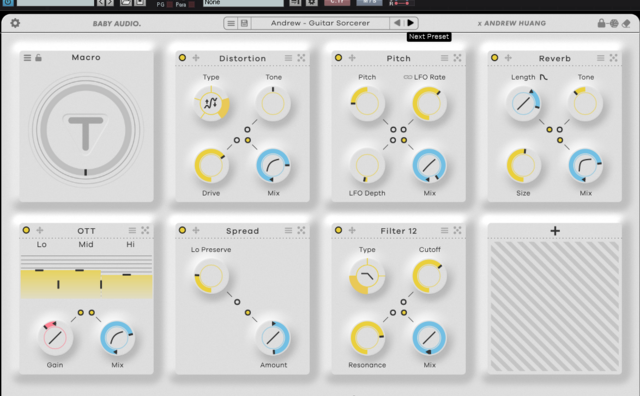640x396 pixels.
Task: Open the Filter 12 module menu icon
Action: 444,230
